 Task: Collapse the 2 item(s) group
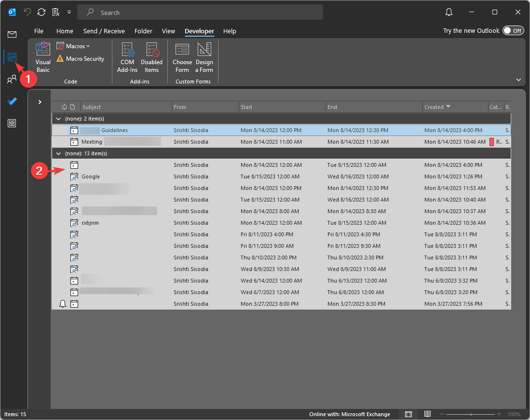coord(58,119)
